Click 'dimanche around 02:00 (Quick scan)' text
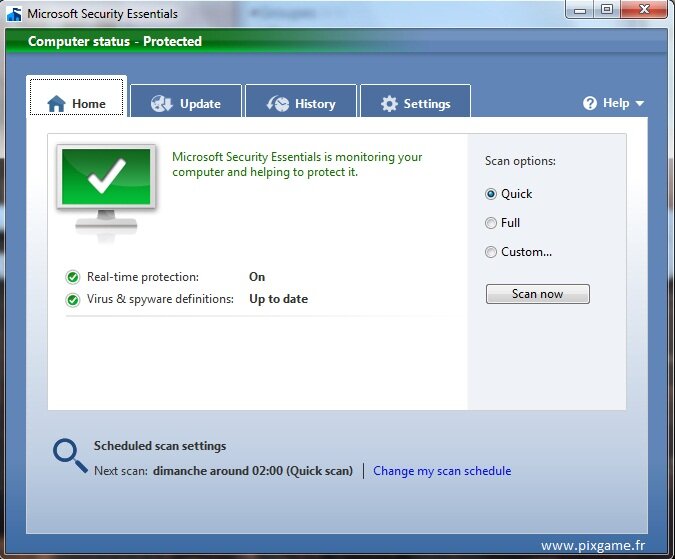Viewport: 675px width, 559px height. point(253,471)
